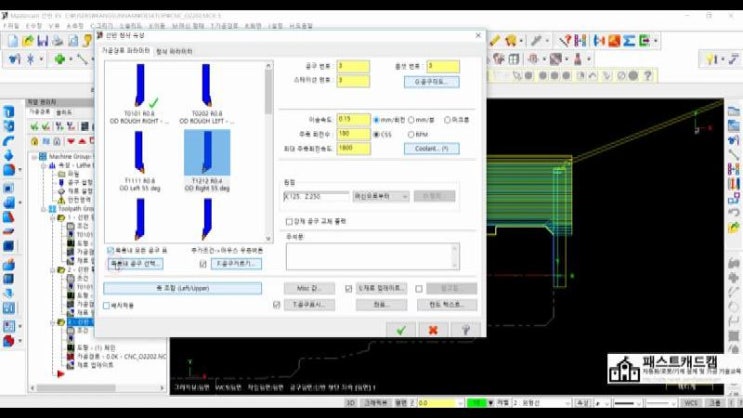This screenshot has width=743, height=418.
Task: Open the 가공경로 파라미터 tab
Action: [x=126, y=50]
